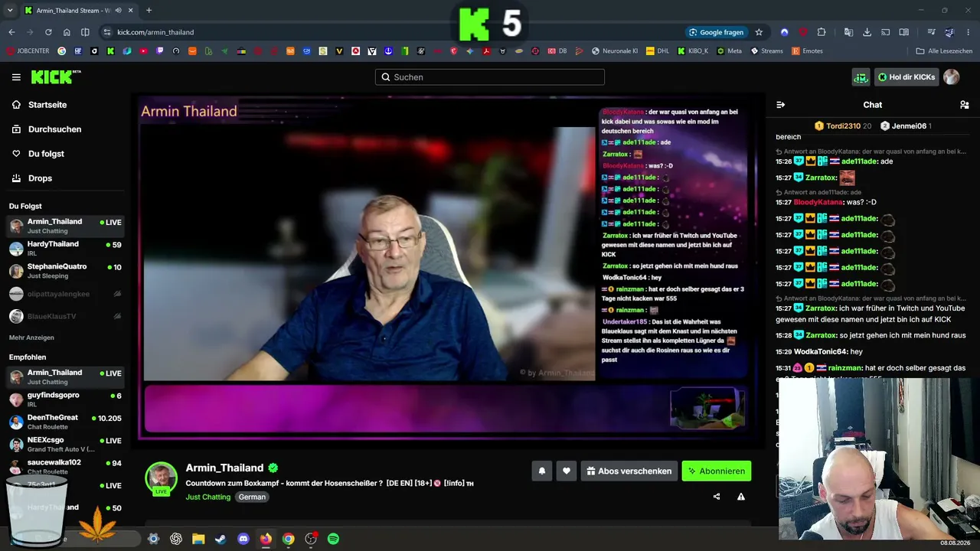The height and width of the screenshot is (551, 980).
Task: Open the DHL bookmark
Action: [x=657, y=51]
